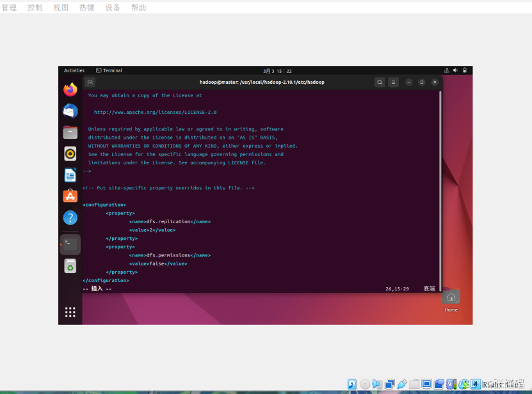Click the terminal vertical scrollbar
Screen dimensions: 532x394
(x=440, y=191)
